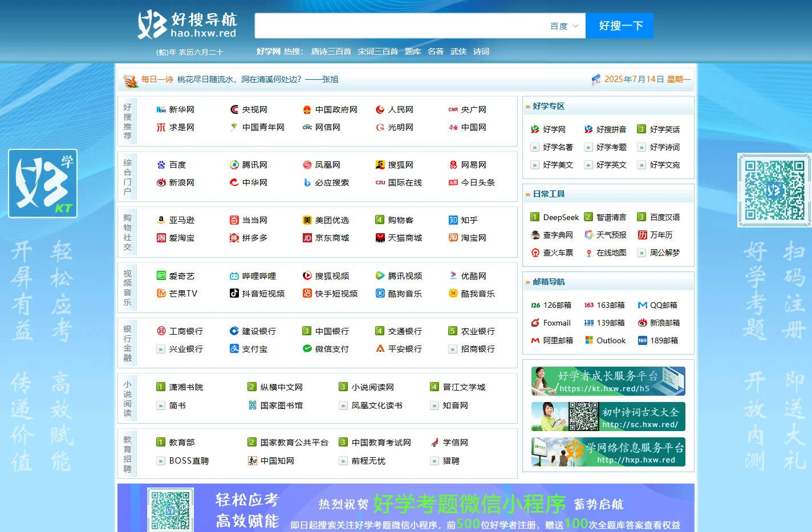Click the 建设银行 icon
Image resolution: width=812 pixels, height=532 pixels.
234,331
